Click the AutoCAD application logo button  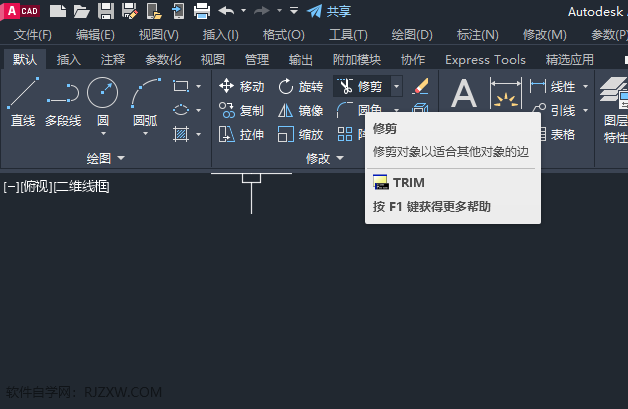click(x=21, y=11)
